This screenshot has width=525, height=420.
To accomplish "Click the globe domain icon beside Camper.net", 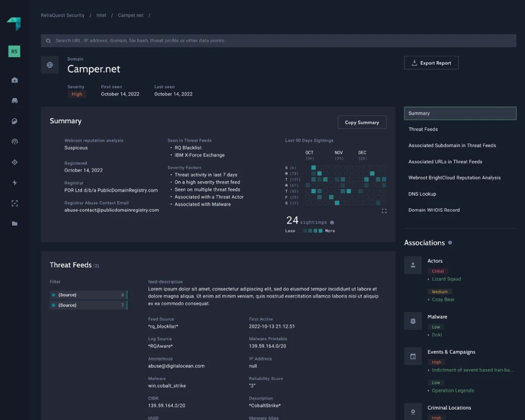I will click(49, 65).
